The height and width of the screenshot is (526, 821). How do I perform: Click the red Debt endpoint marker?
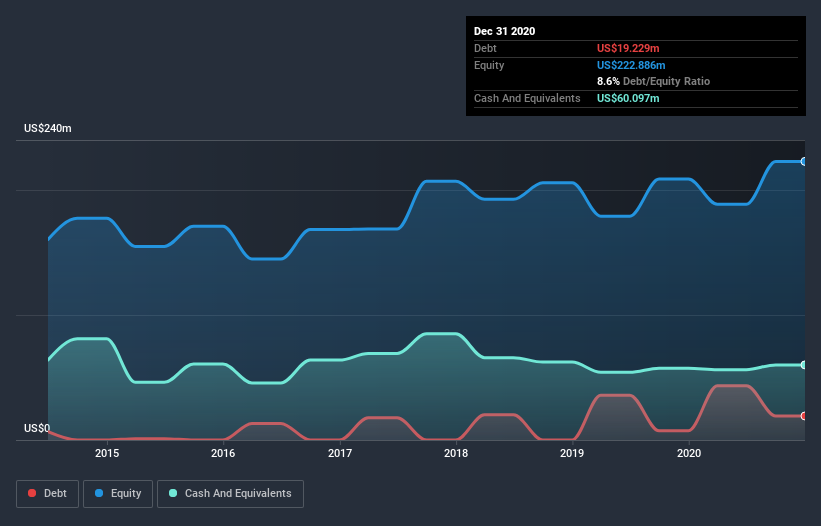(804, 416)
